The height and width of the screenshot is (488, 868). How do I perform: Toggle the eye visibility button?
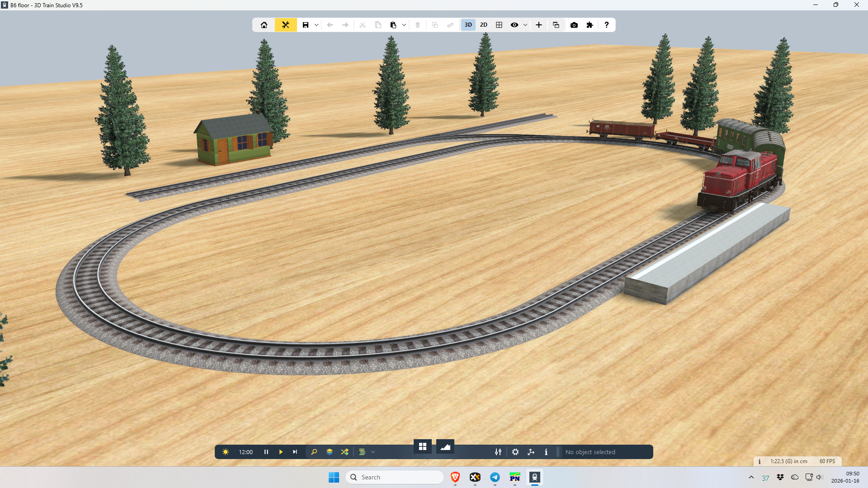coord(514,25)
